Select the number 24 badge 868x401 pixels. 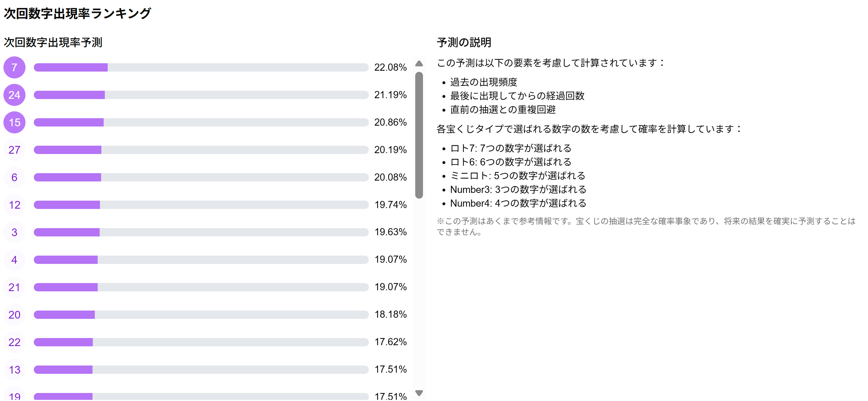pos(14,95)
